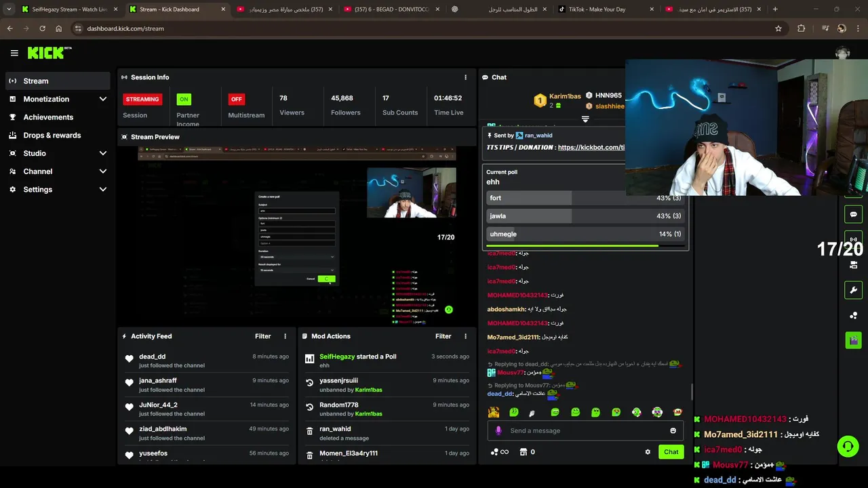Click the chat panel scrollbar
This screenshot has width=868, height=488.
691,393
